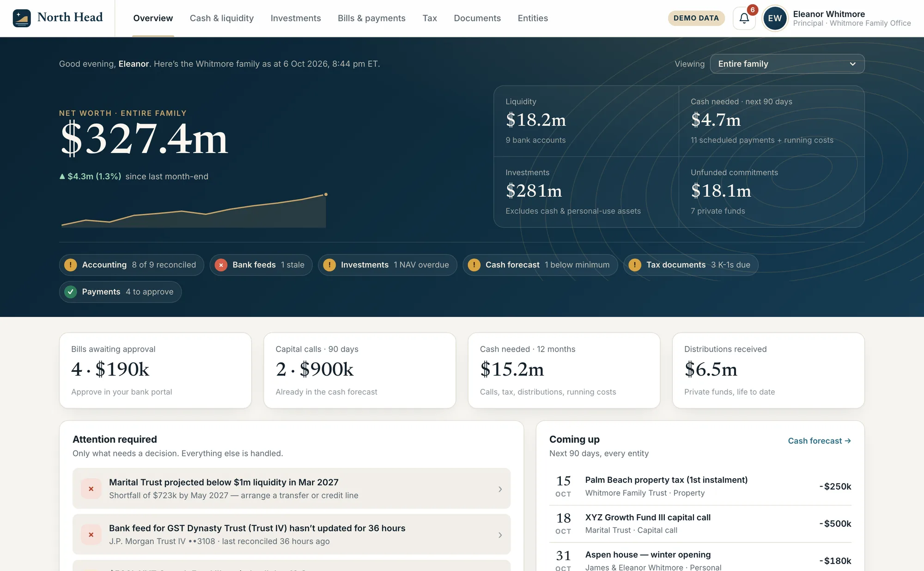This screenshot has width=924, height=571.
Task: Click the North Head logo icon
Action: (22, 18)
